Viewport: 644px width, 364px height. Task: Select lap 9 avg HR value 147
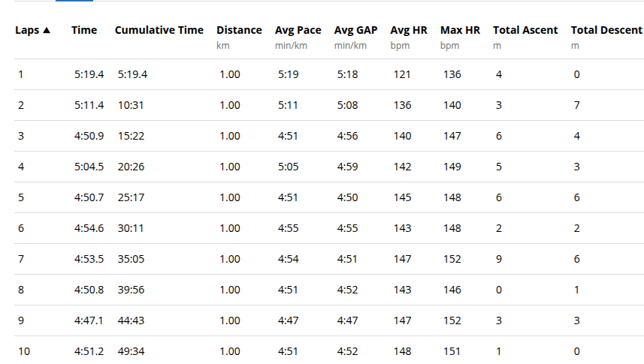[x=402, y=321]
